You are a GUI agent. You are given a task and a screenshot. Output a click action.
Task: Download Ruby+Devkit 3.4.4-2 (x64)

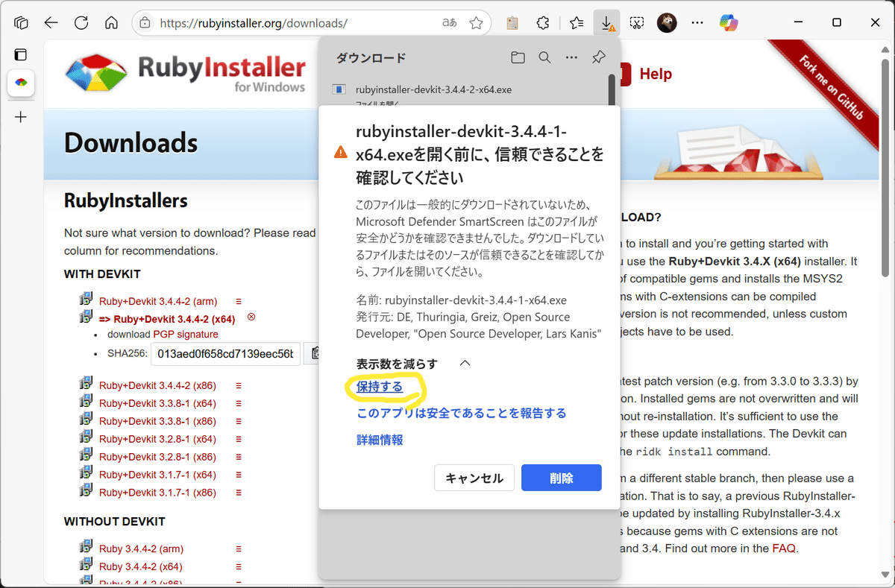click(167, 319)
